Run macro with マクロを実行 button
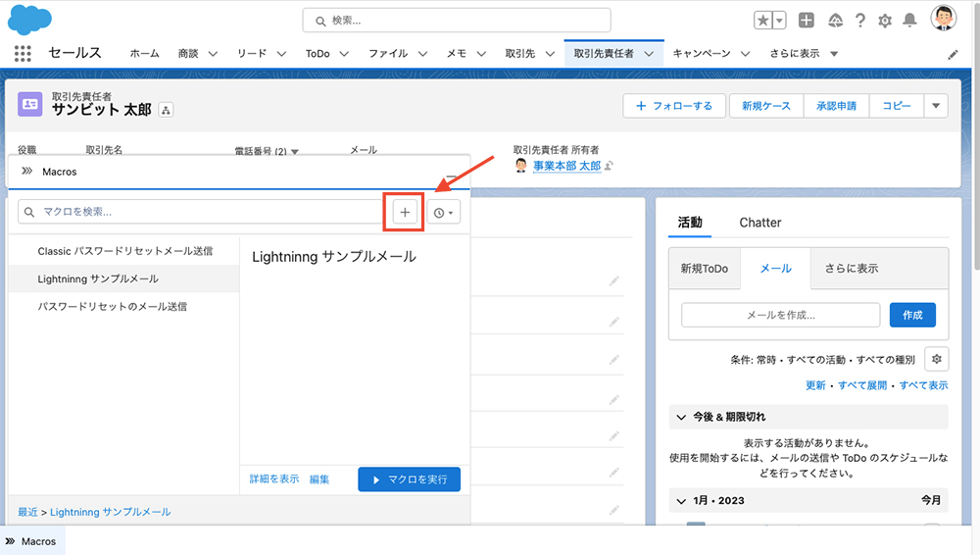The image size is (980, 555). pos(410,479)
